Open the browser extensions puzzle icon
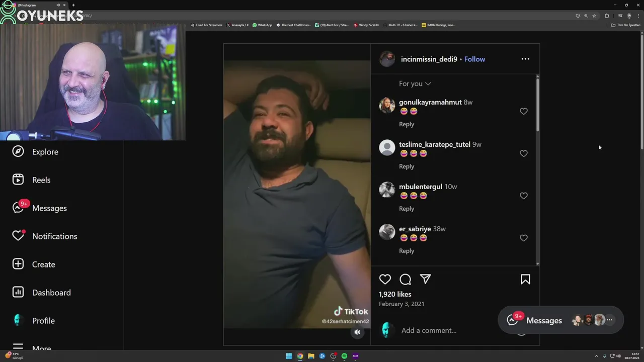The image size is (644, 362). pos(607,16)
